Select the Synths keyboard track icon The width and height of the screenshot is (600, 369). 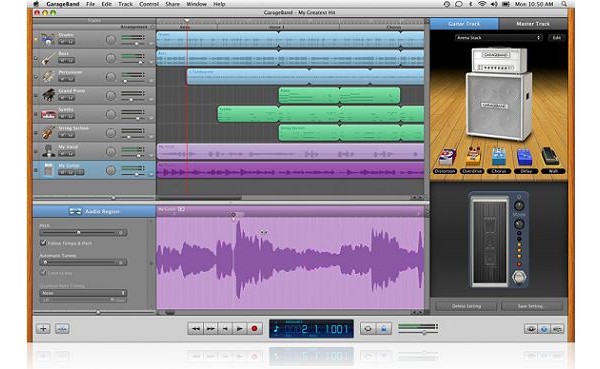48,114
